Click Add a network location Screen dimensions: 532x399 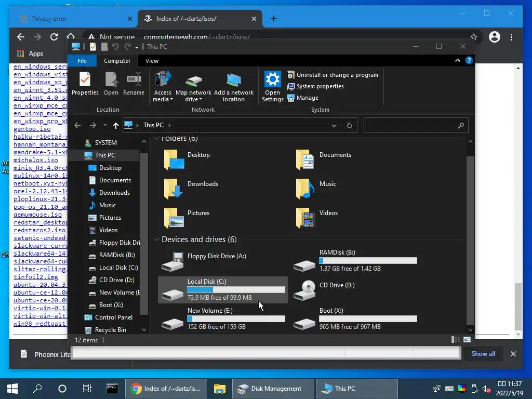coord(234,87)
